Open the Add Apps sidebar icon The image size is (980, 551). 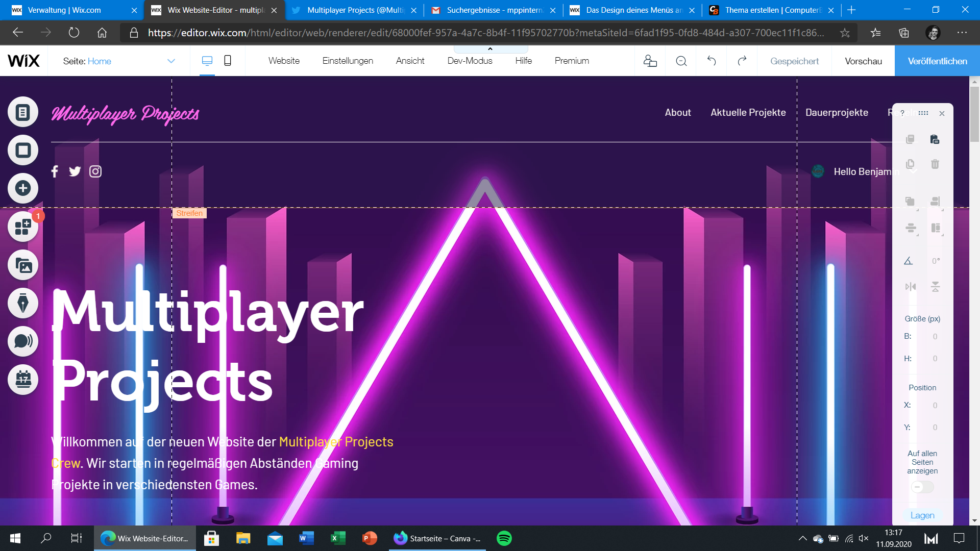point(23,227)
